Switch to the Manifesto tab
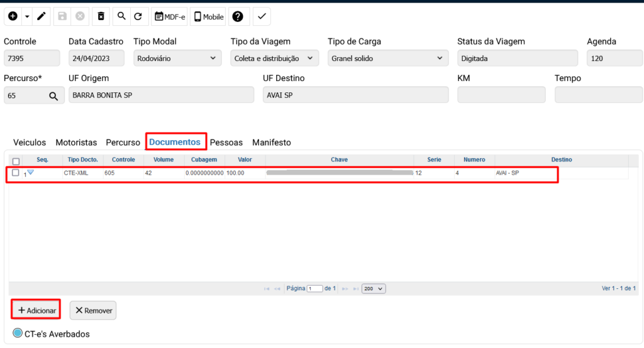The height and width of the screenshot is (348, 644). pyautogui.click(x=272, y=143)
